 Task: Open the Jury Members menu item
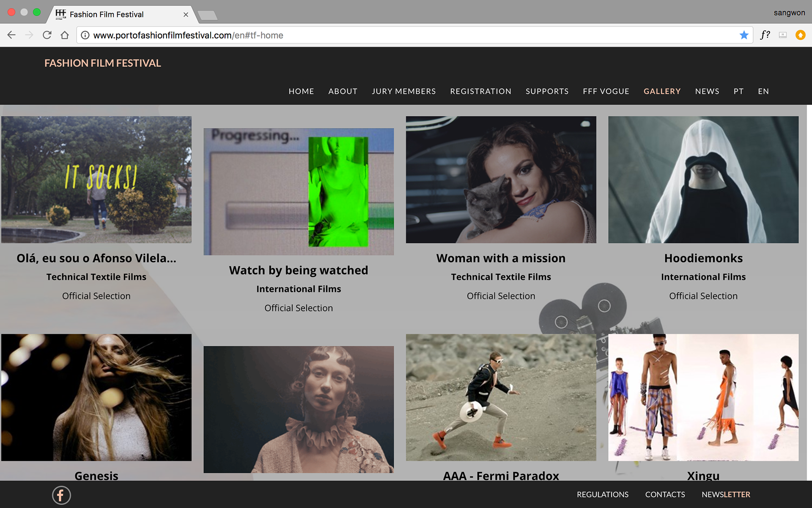(403, 91)
